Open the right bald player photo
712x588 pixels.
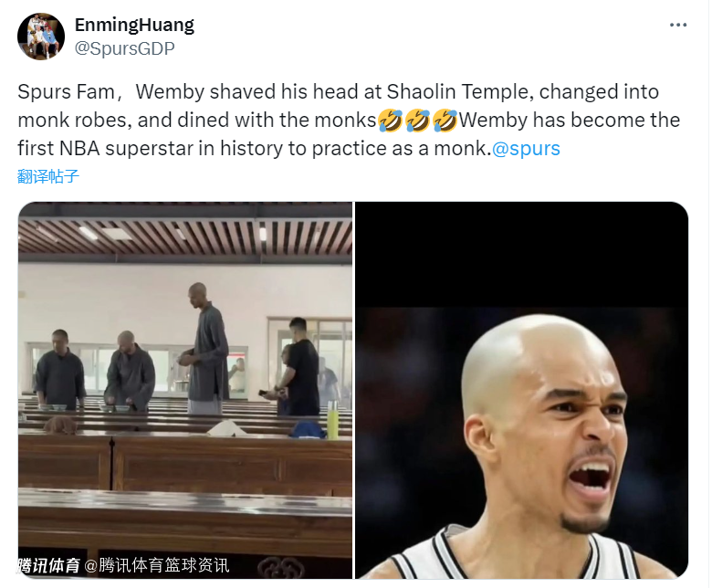pos(521,390)
